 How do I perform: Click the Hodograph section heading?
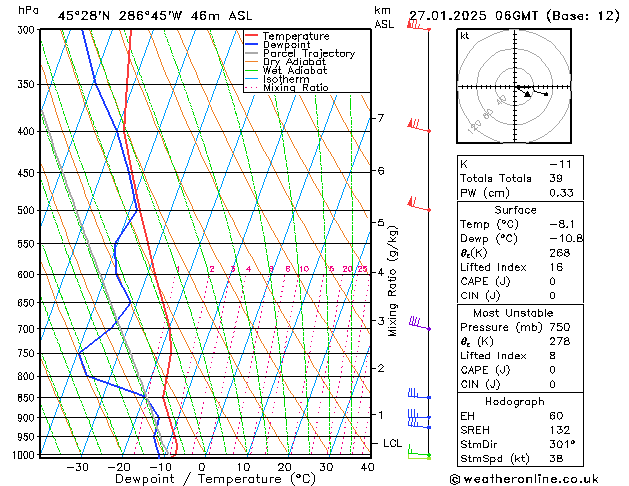click(515, 401)
